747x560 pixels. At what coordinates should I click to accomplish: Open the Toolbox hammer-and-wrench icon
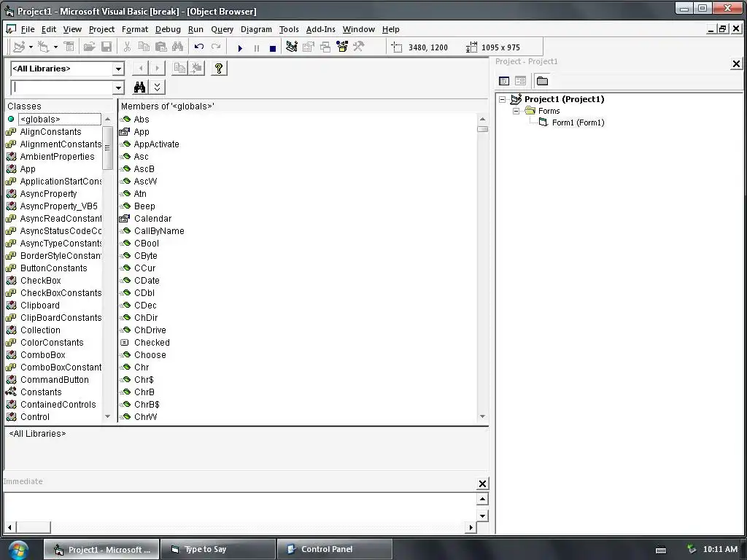pos(359,47)
